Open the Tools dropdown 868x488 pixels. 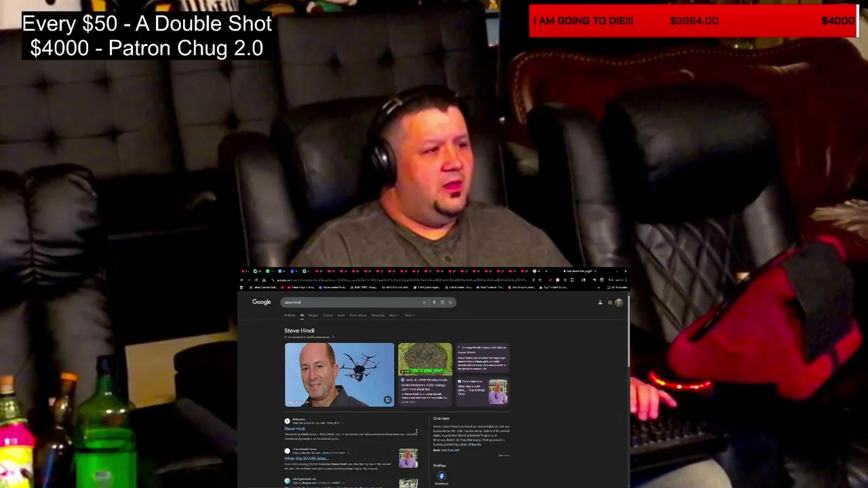coord(409,315)
